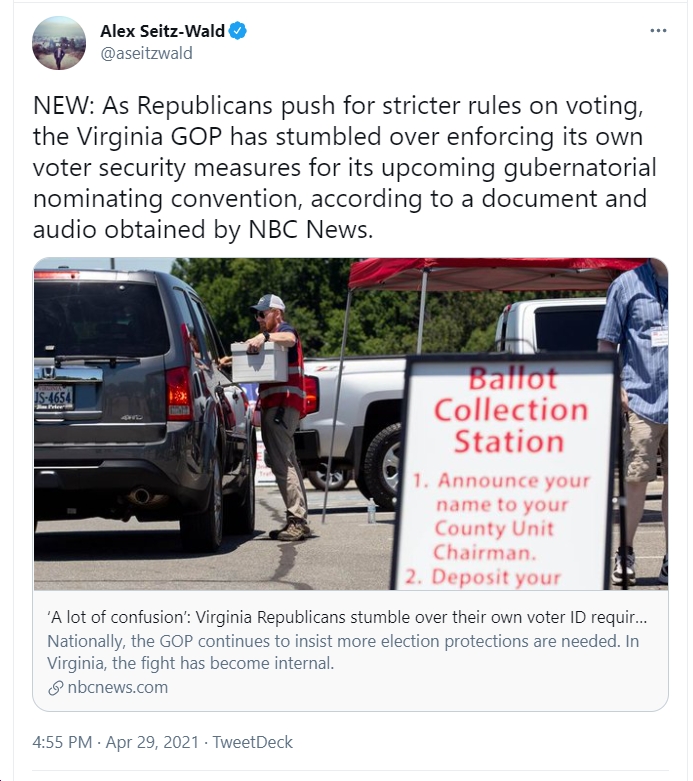Click the TweetDeck source label

tap(253, 742)
